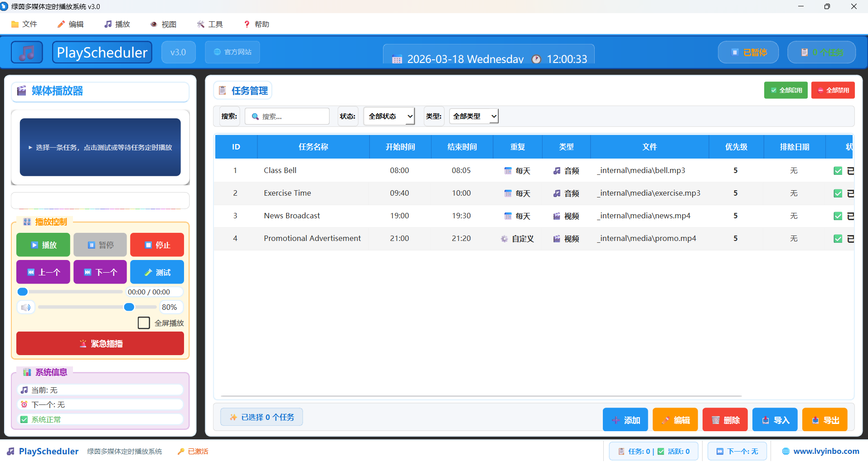Image resolution: width=868 pixels, height=462 pixels.
Task: Toggle the 全屏播放 fullscreen checkbox
Action: point(144,322)
